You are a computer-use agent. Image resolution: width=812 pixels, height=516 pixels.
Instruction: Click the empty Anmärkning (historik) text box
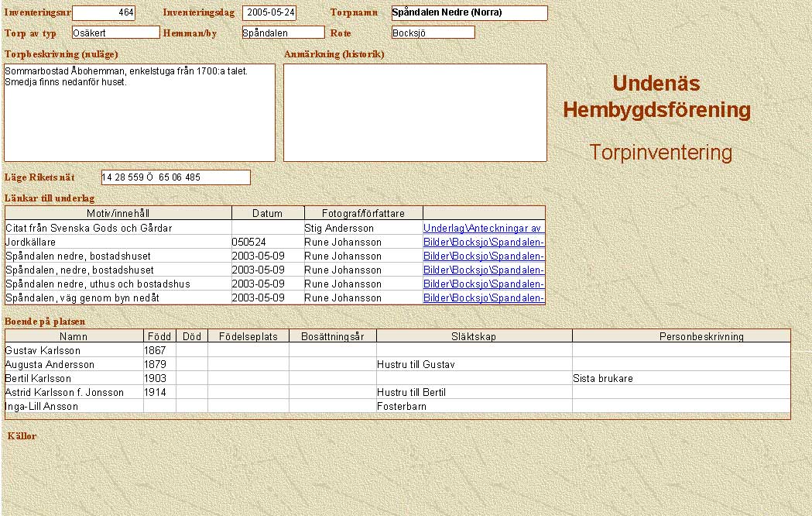[x=415, y=112]
